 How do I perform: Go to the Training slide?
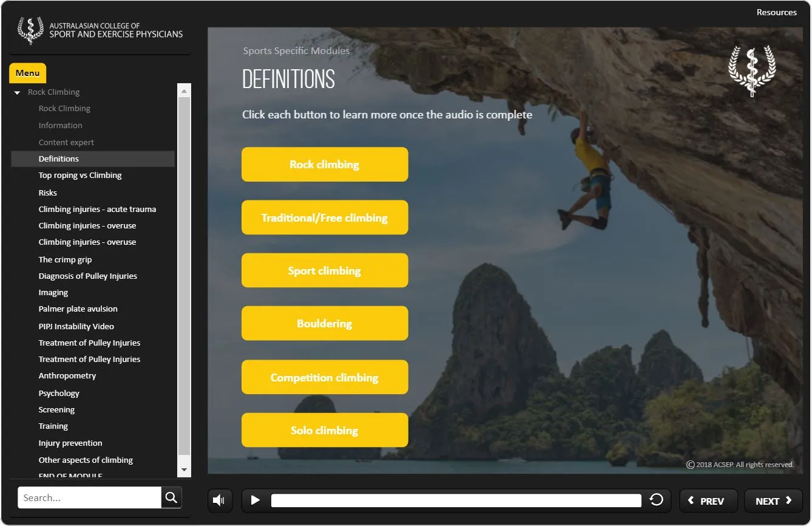click(x=53, y=426)
